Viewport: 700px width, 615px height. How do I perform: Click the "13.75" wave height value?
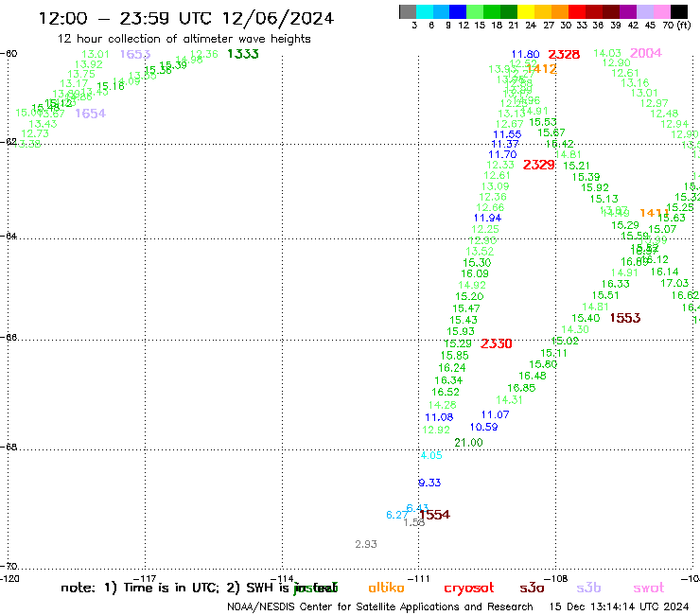pyautogui.click(x=81, y=74)
